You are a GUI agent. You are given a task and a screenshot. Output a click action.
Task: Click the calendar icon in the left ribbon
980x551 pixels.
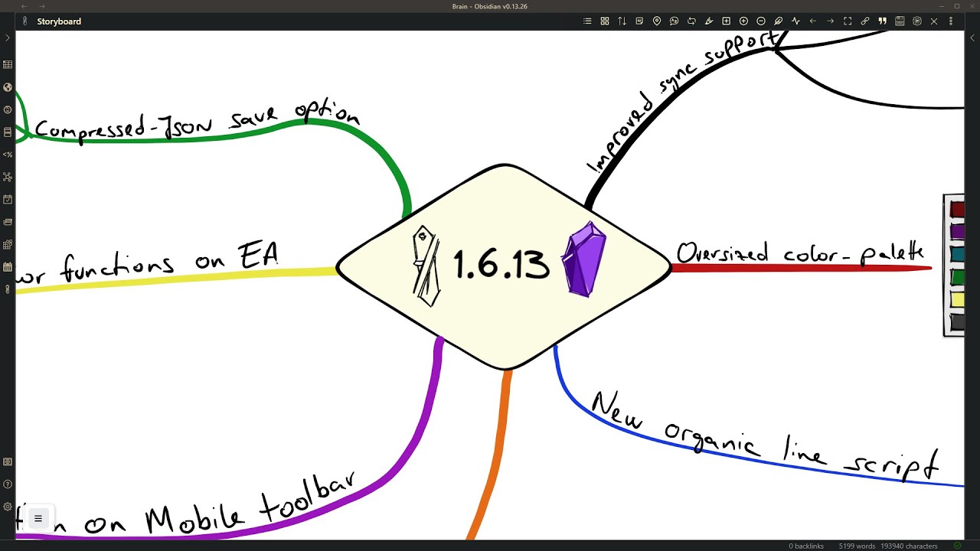(8, 267)
